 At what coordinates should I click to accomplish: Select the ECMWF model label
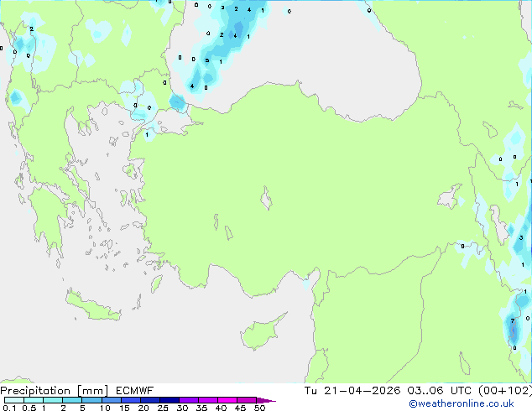135,391
